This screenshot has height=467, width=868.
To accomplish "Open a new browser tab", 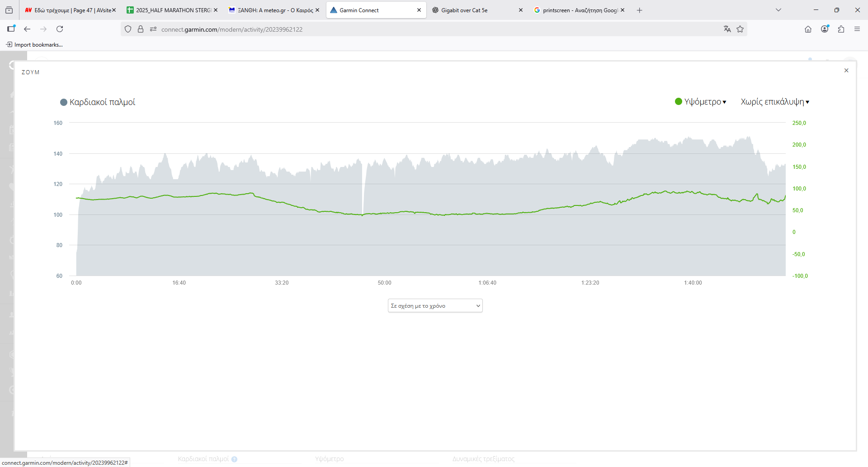I will 639,10.
